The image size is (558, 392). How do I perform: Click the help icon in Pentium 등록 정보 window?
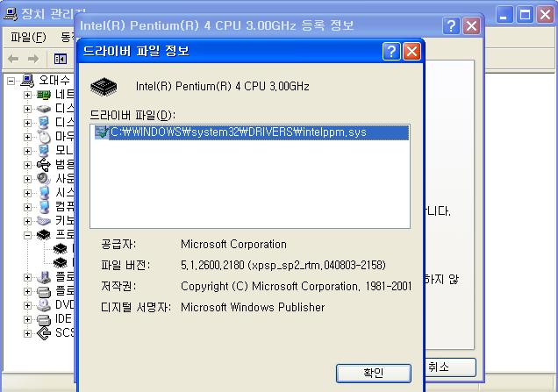tap(451, 25)
